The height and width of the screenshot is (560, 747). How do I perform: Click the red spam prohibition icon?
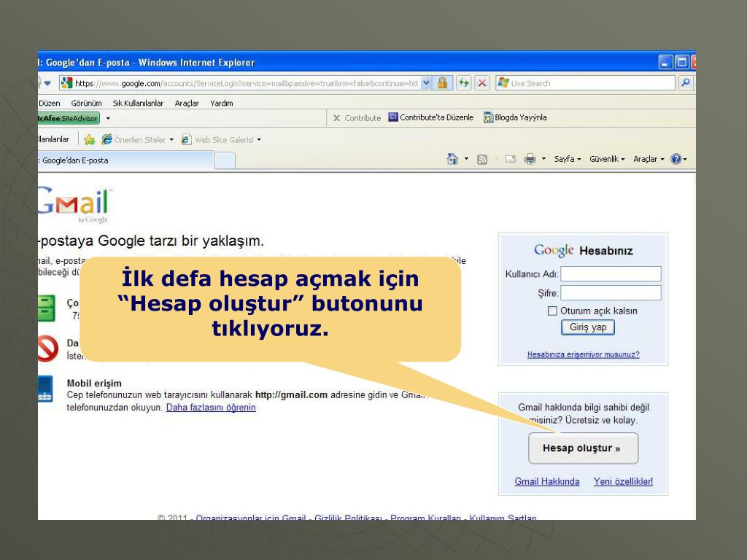[x=47, y=349]
